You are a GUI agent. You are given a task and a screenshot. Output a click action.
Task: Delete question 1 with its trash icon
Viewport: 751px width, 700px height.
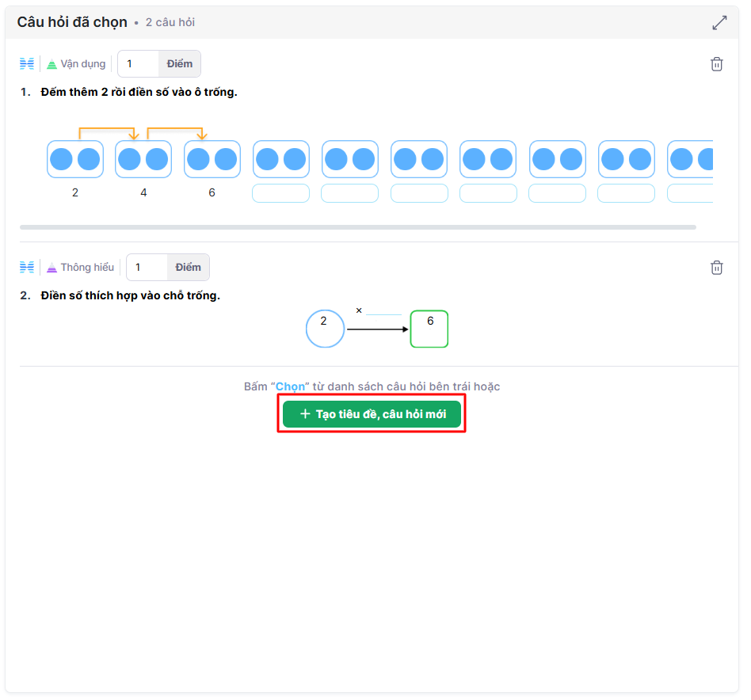[x=716, y=64]
